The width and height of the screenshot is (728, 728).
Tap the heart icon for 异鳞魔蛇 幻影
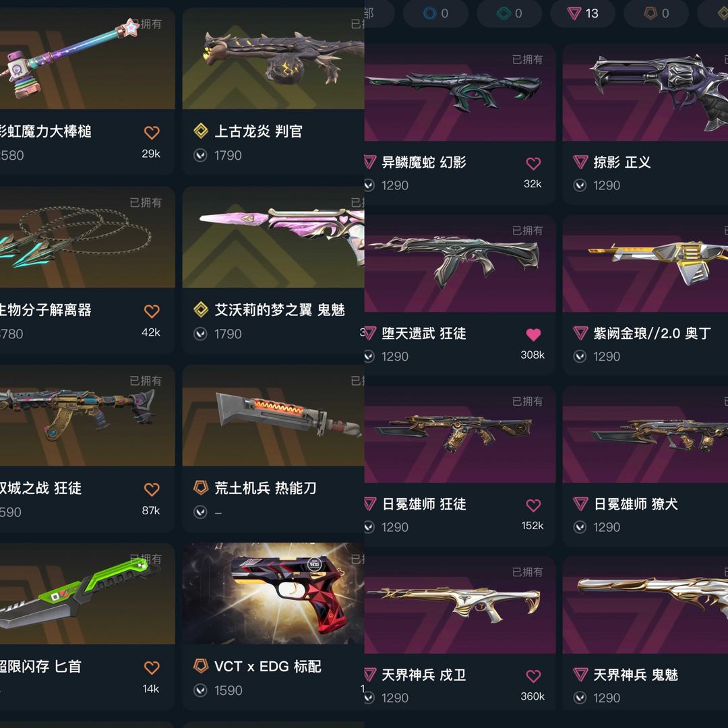[533, 163]
